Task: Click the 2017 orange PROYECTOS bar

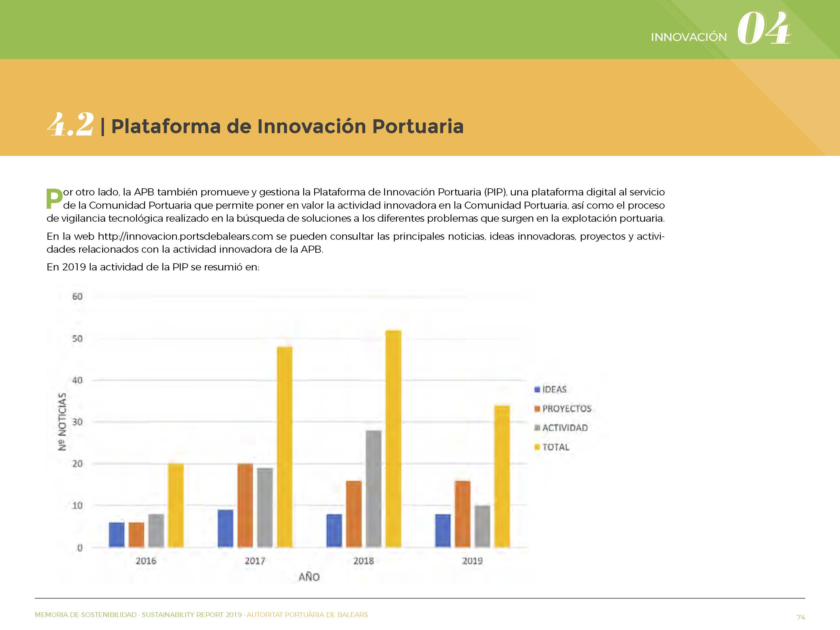Action: click(x=245, y=505)
